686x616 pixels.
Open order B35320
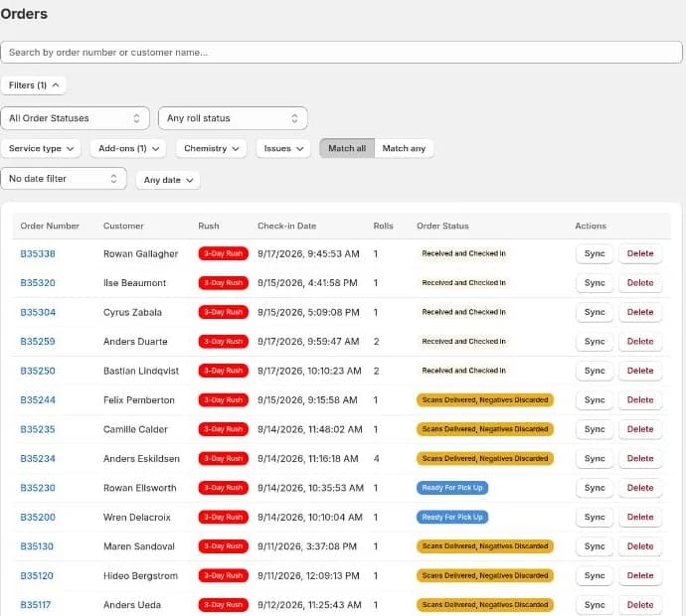pos(38,283)
